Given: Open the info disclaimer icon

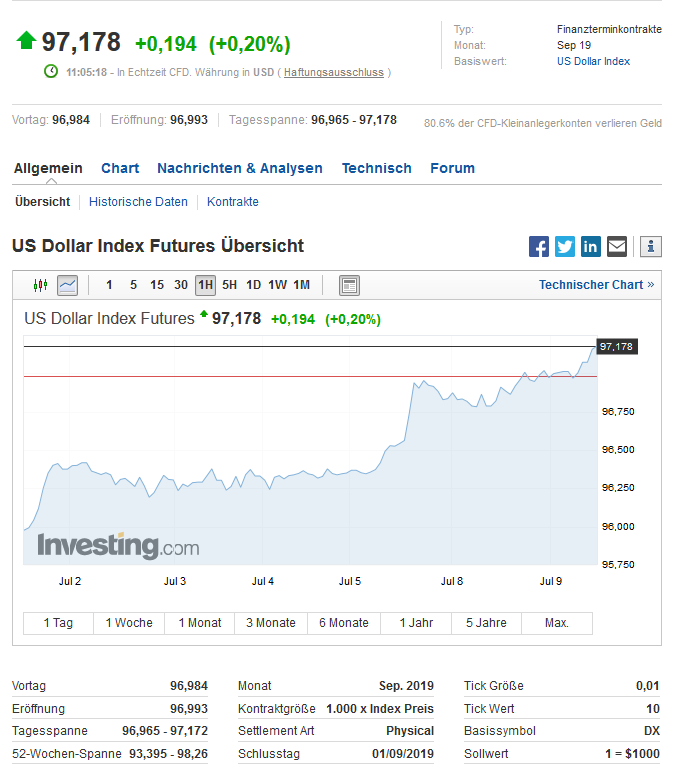Looking at the screenshot, I should click(x=650, y=247).
